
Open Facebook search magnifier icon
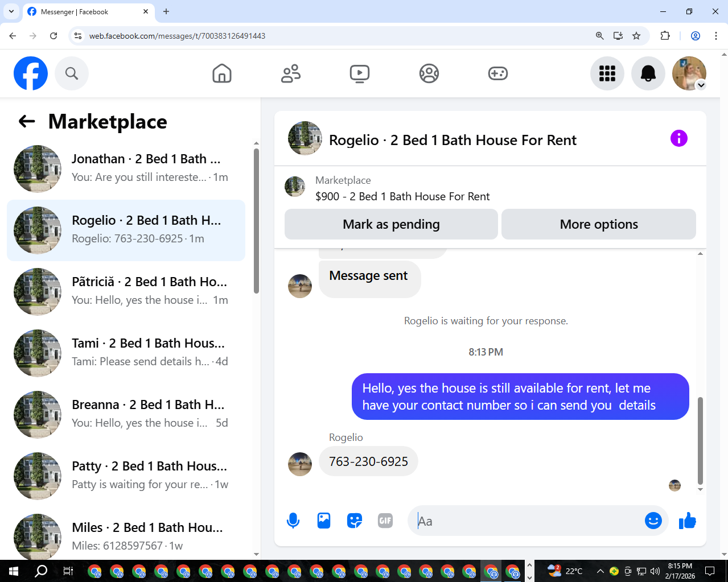coord(72,73)
